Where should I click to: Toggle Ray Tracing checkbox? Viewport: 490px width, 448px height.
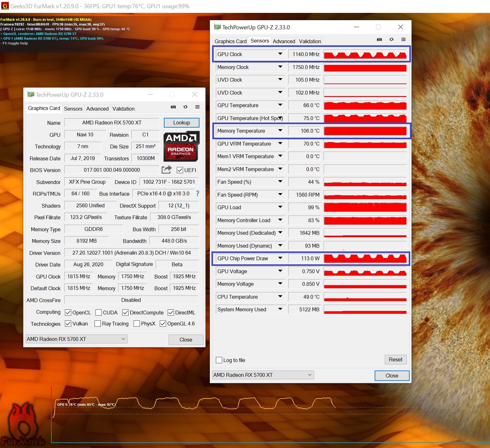[x=97, y=324]
